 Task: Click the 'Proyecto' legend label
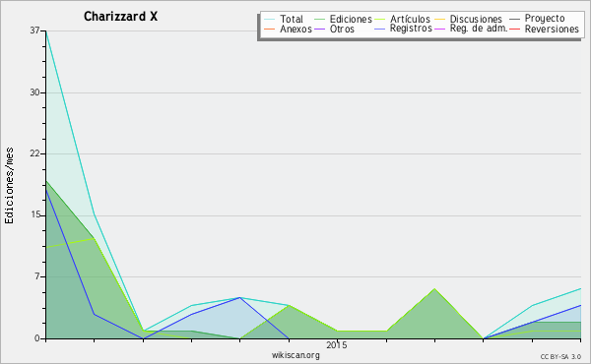(x=545, y=19)
